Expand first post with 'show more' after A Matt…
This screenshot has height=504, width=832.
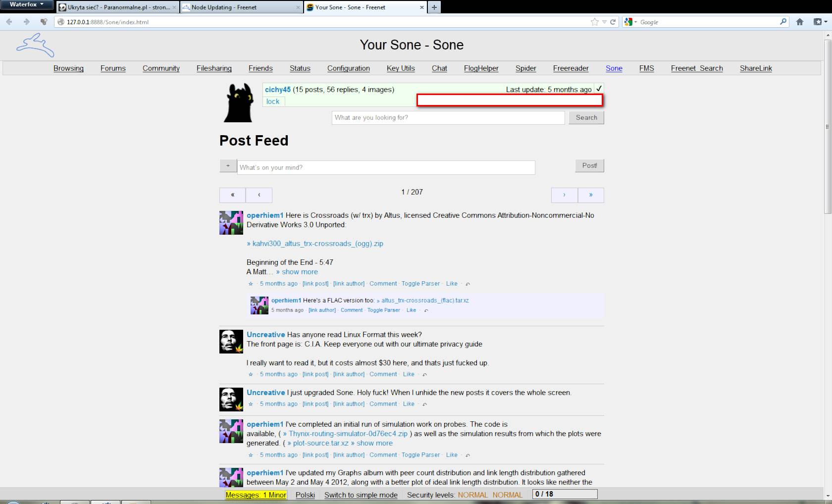pyautogui.click(x=297, y=272)
